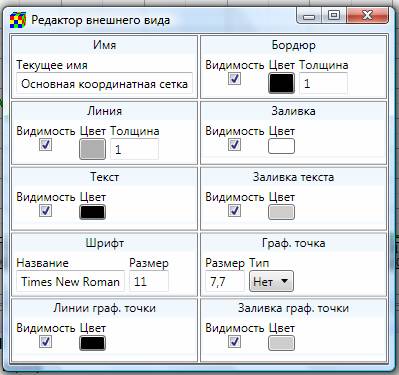This screenshot has width=399, height=375.
Task: Click the Заливка граф. точки header
Action: [x=293, y=308]
